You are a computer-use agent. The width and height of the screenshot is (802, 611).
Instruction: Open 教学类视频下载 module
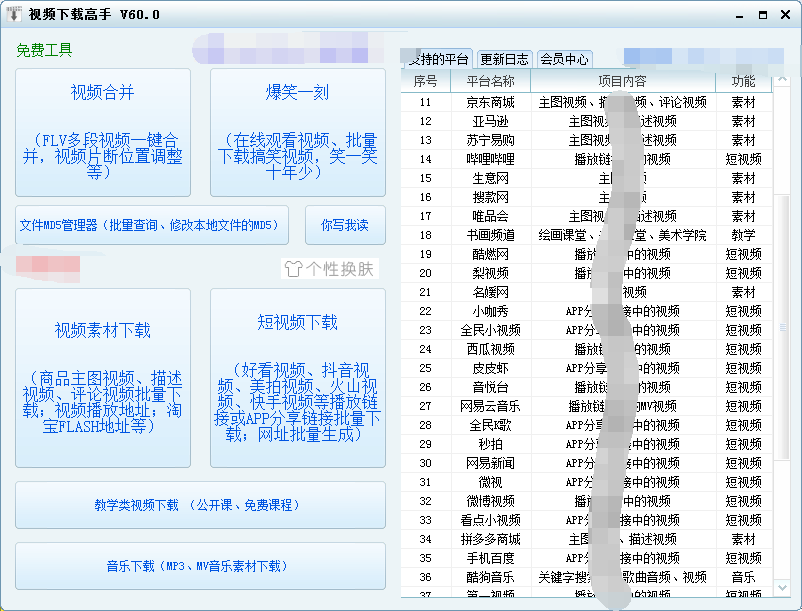click(200, 505)
